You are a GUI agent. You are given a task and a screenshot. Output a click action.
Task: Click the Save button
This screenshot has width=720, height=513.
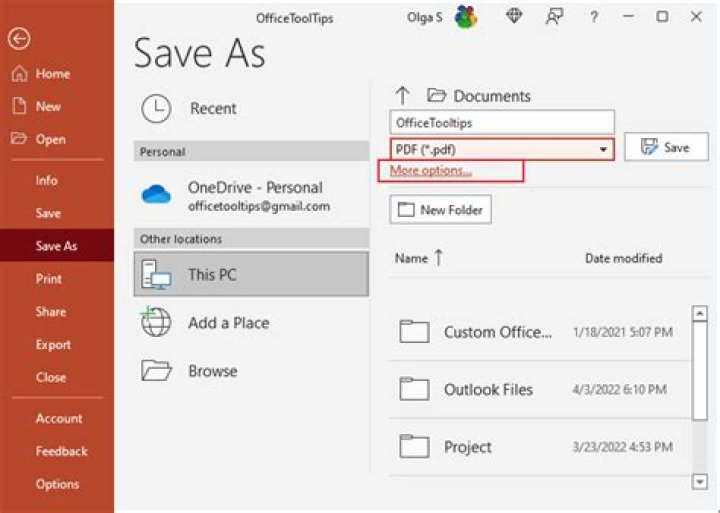pos(666,147)
